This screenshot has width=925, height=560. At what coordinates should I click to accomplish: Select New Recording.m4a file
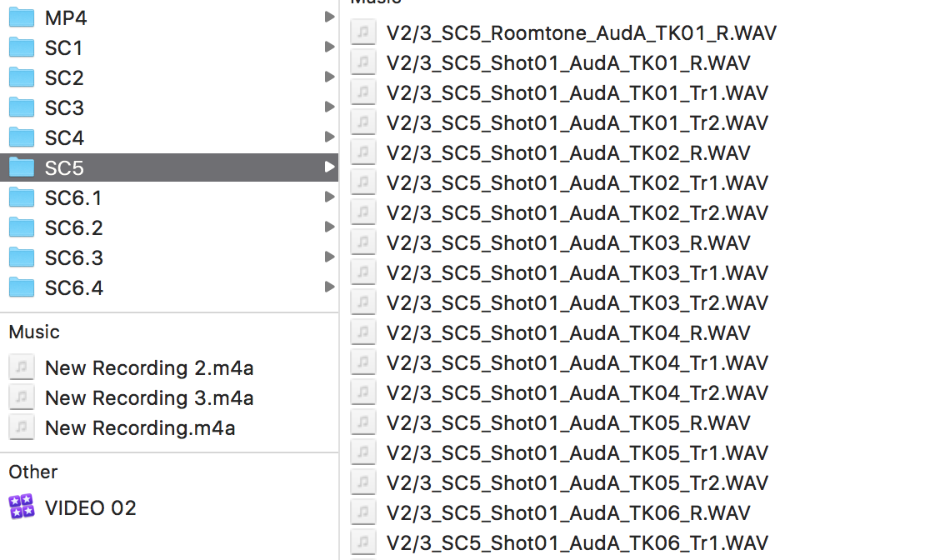click(140, 428)
